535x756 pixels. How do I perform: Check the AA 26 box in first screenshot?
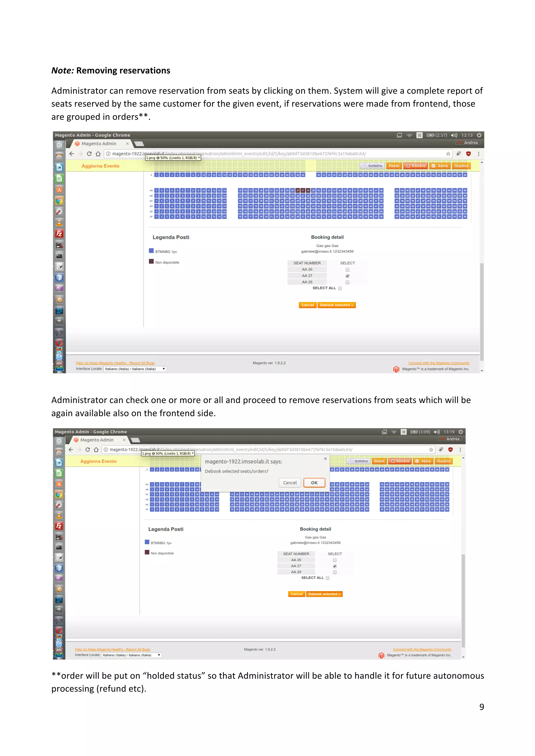(347, 270)
